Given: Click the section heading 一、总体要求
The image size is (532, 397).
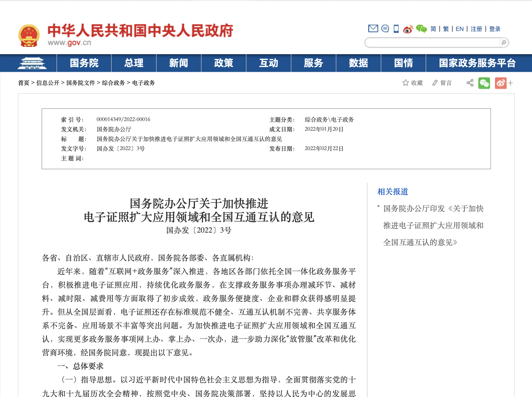Looking at the screenshot, I should pyautogui.click(x=80, y=366).
